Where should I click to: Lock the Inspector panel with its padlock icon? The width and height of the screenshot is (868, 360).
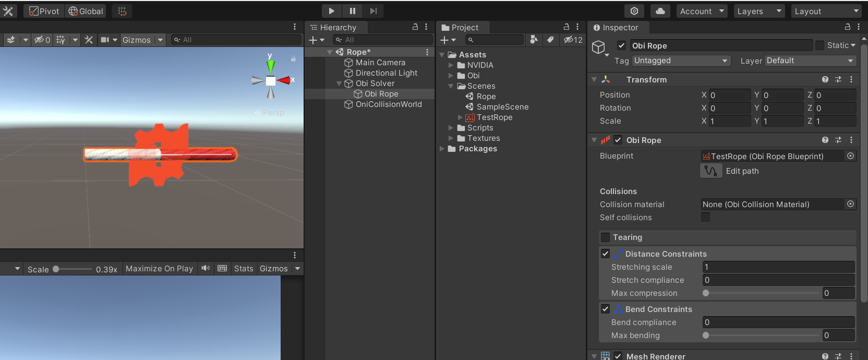[848, 27]
